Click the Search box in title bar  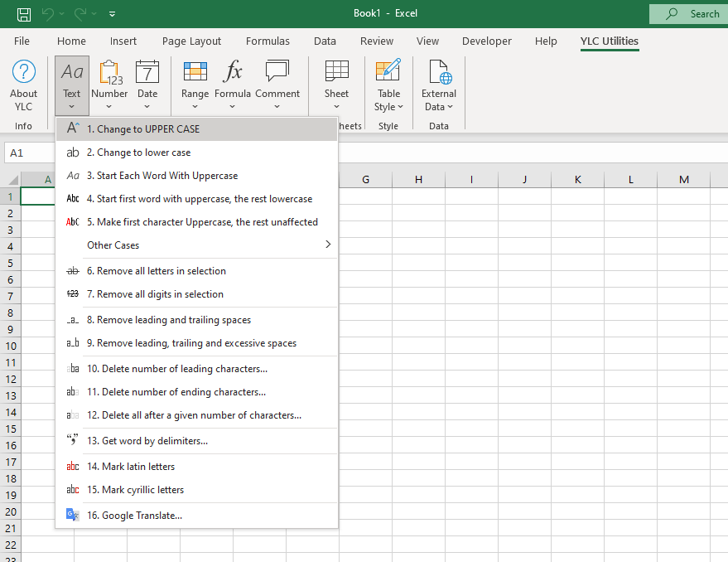pos(686,14)
